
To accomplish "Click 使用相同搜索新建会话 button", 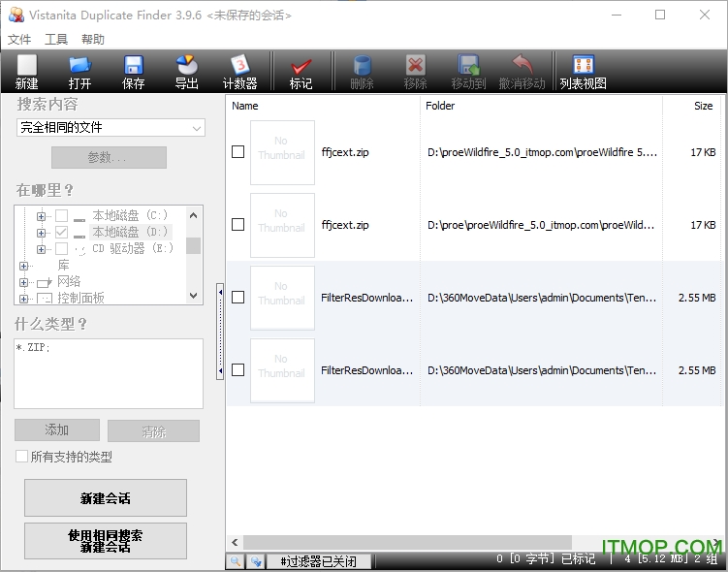I will tap(106, 541).
